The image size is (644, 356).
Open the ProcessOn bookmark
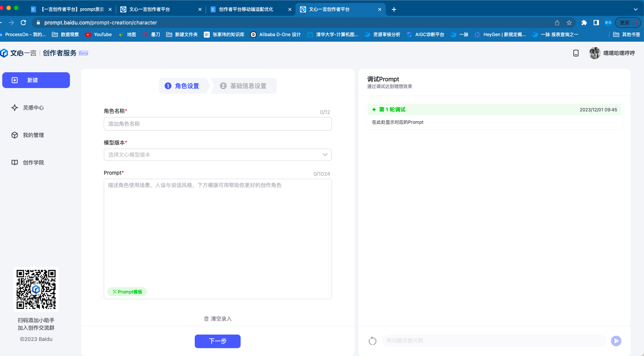(23, 35)
